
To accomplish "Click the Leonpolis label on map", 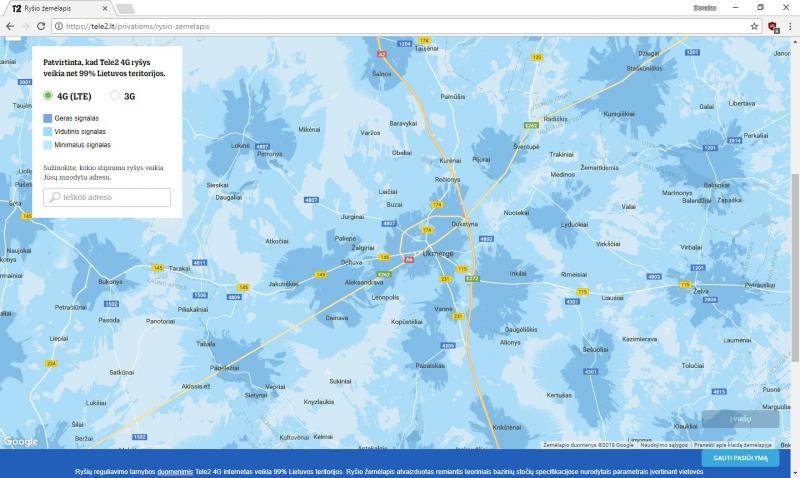I will (x=385, y=297).
